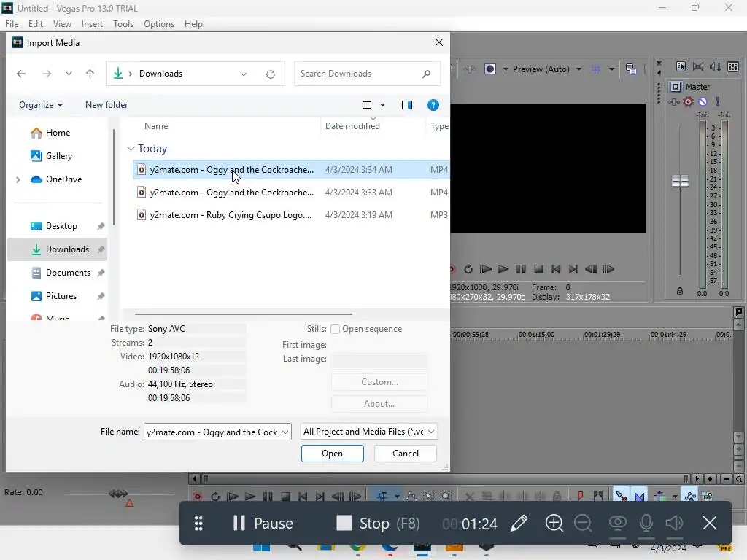
Task: Click New folder in the dialog toolbar
Action: (107, 105)
